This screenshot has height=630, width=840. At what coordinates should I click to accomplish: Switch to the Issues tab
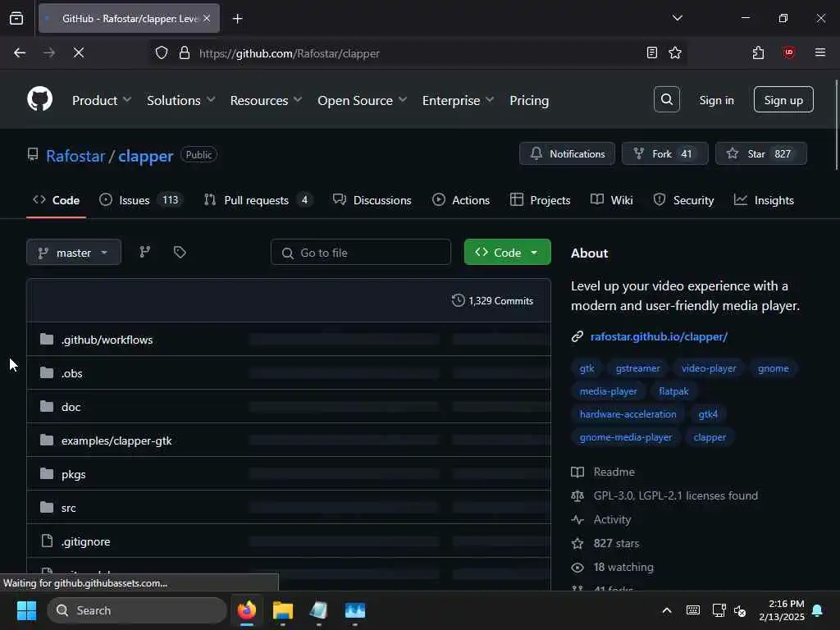click(x=141, y=200)
